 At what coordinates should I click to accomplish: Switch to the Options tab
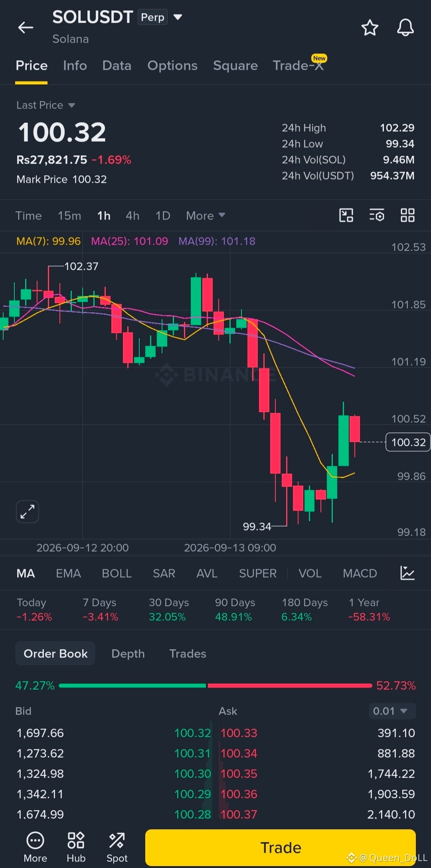point(172,65)
